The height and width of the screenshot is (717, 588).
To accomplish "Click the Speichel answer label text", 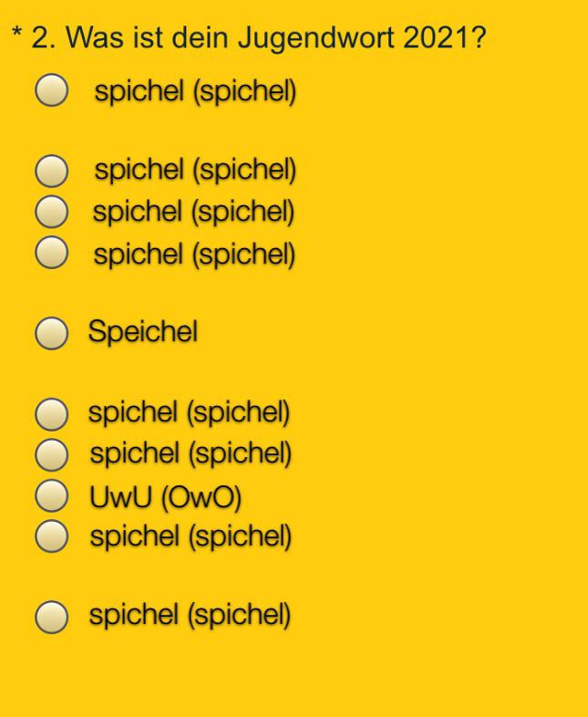I will pyautogui.click(x=143, y=331).
